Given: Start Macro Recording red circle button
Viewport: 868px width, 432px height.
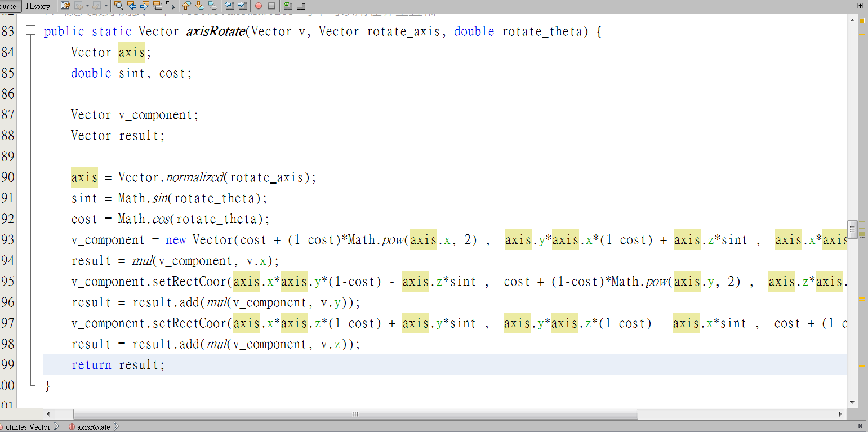Looking at the screenshot, I should tap(259, 6).
